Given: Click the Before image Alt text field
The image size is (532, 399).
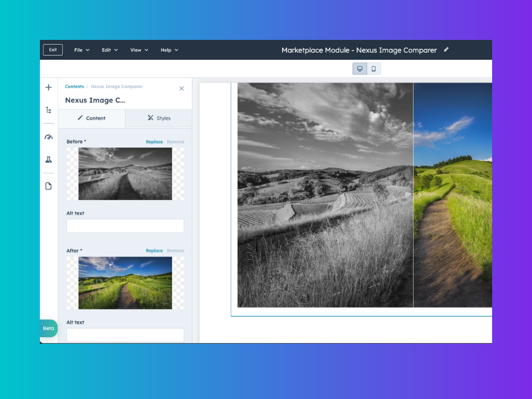Looking at the screenshot, I should coord(125,226).
